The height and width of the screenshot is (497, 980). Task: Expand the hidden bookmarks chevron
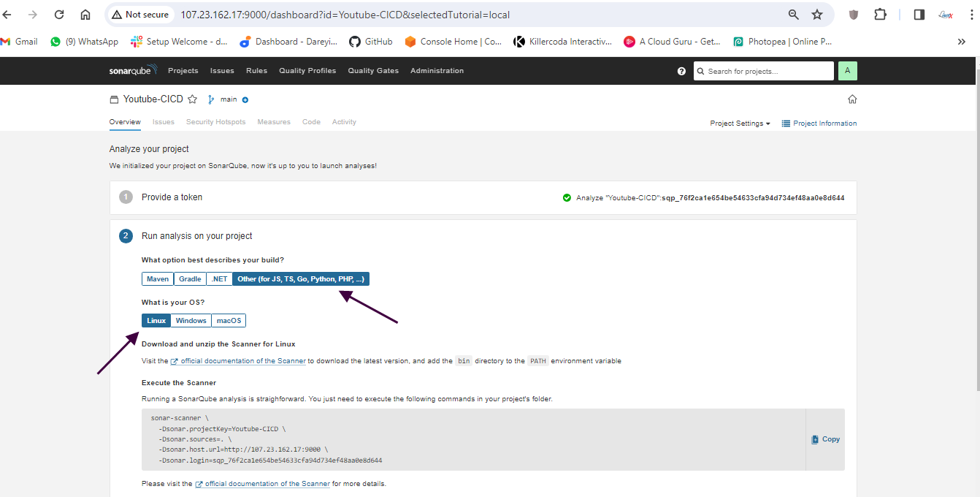point(961,42)
